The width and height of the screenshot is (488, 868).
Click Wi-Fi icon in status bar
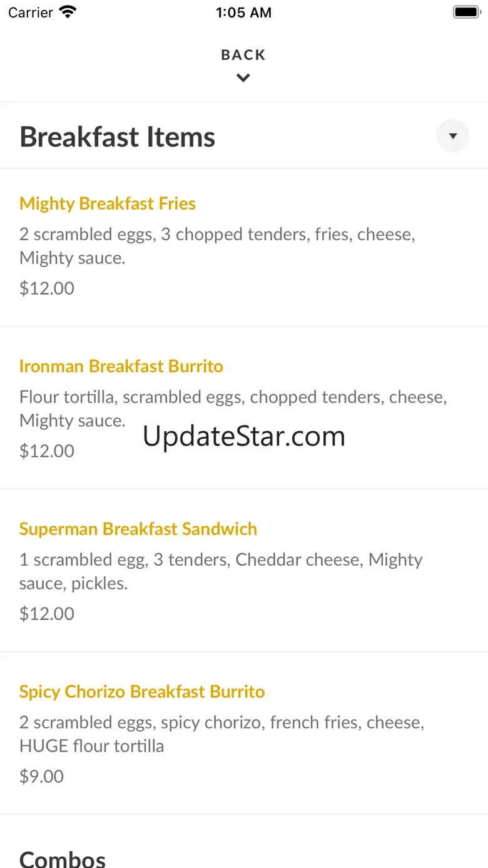tap(68, 12)
